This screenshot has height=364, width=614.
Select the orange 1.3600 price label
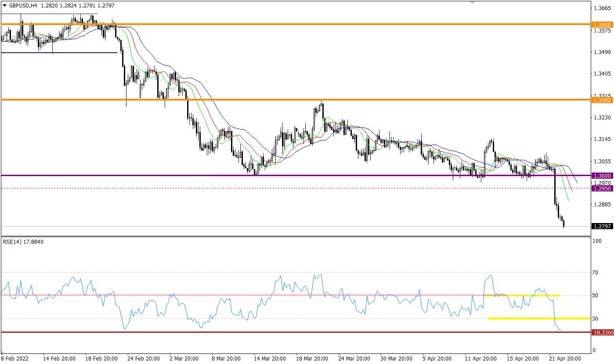point(602,25)
